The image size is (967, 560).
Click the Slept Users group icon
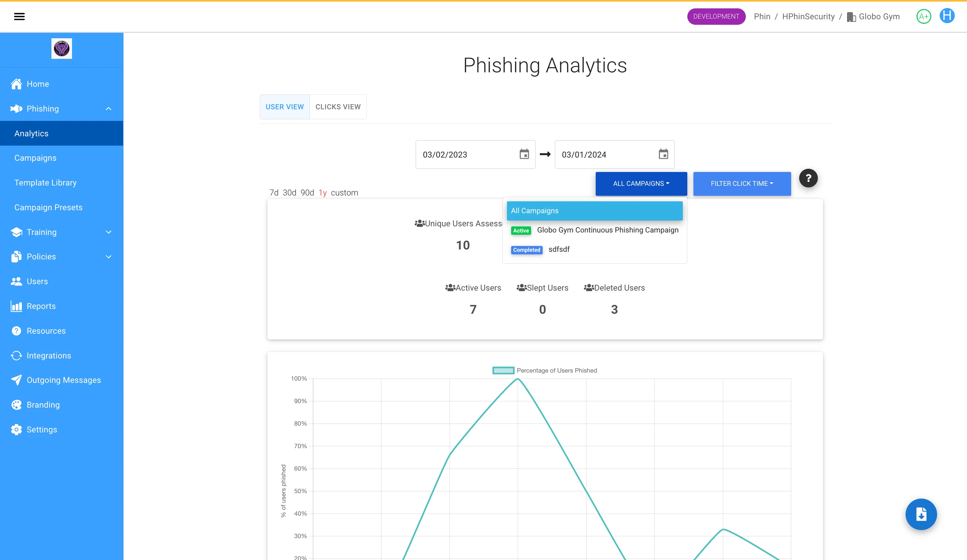(x=521, y=287)
